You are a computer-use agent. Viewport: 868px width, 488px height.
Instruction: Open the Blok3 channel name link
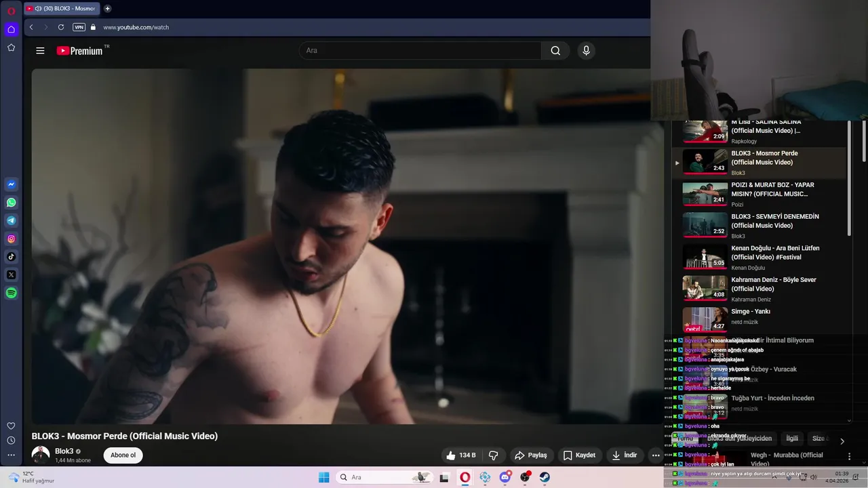64,451
